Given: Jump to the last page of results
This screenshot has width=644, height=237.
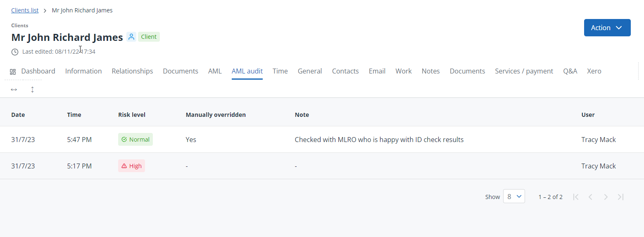Looking at the screenshot, I should tap(620, 197).
